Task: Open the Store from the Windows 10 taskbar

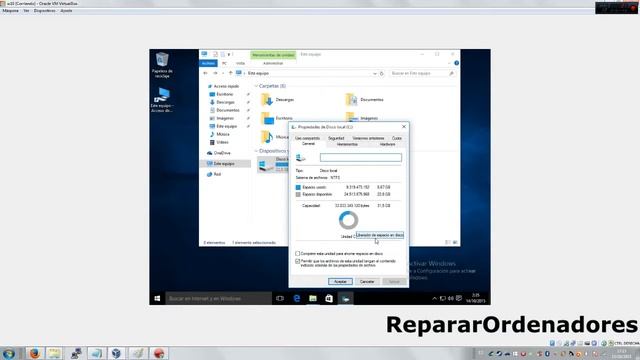Action: (329, 299)
